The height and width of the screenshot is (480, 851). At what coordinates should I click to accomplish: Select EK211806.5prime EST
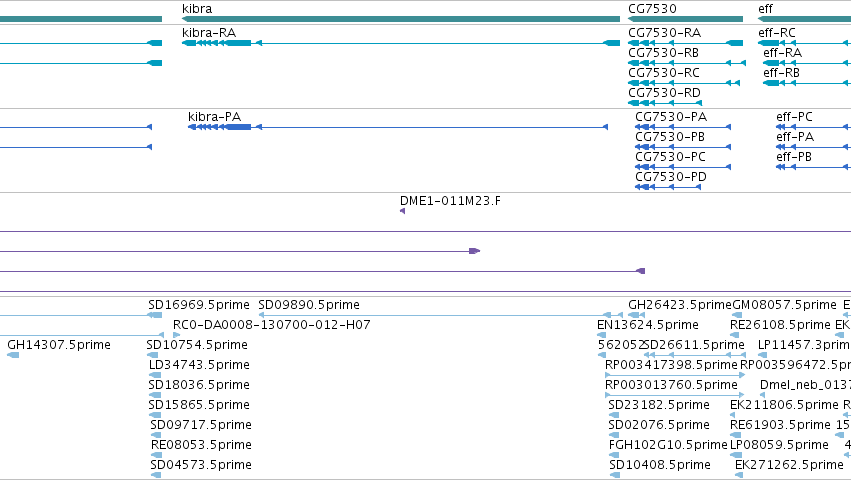(732, 415)
